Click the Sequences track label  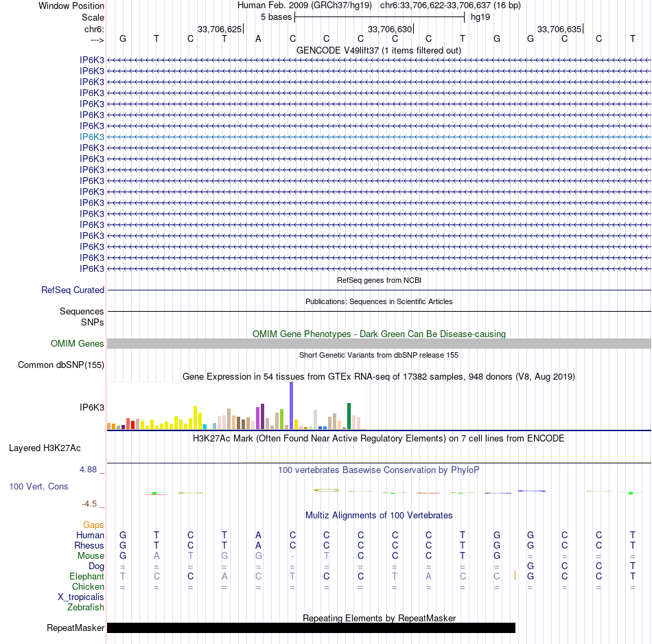[82, 311]
